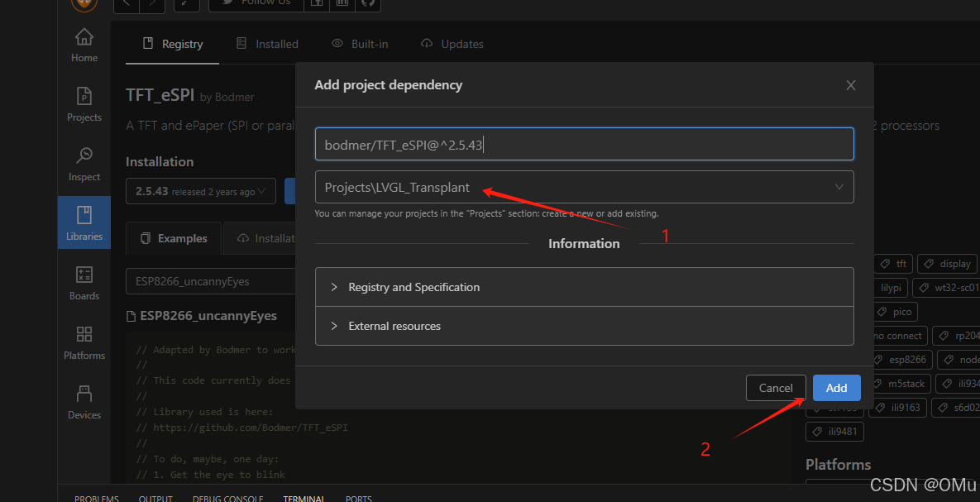The height and width of the screenshot is (502, 980).
Task: Click the GitHub Bodmer/TFT_eSPI URL in code
Action: tap(251, 428)
